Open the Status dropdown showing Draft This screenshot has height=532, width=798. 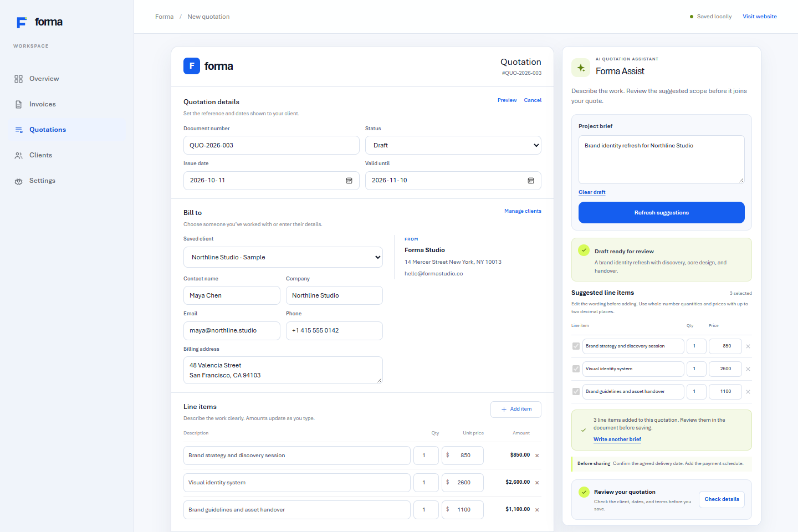click(x=453, y=145)
